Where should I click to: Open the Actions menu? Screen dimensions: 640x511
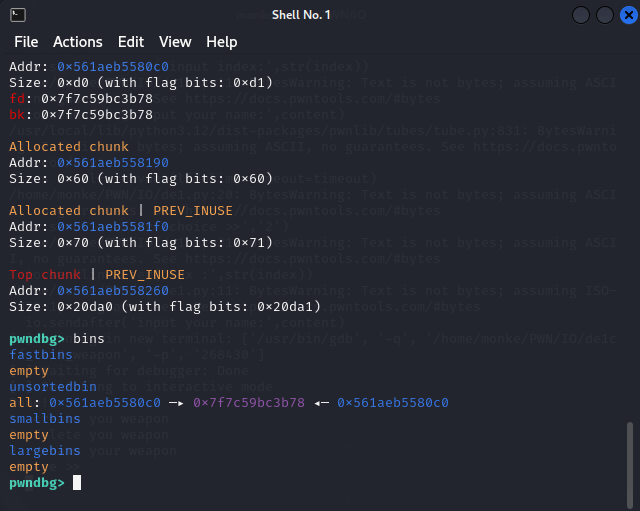tap(78, 42)
